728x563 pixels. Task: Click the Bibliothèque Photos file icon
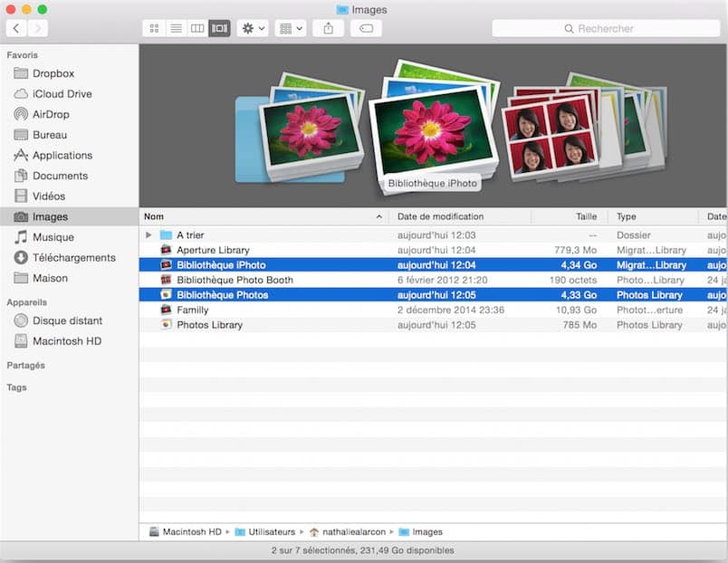[x=166, y=295]
